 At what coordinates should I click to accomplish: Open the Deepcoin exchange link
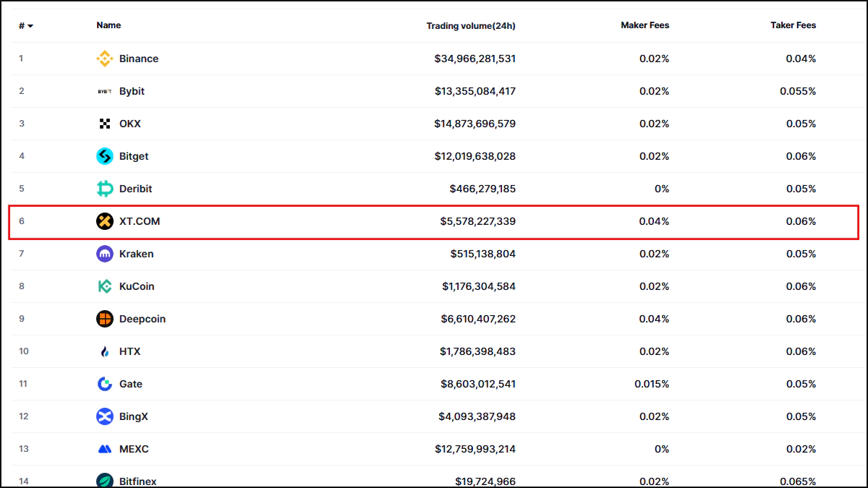point(142,319)
